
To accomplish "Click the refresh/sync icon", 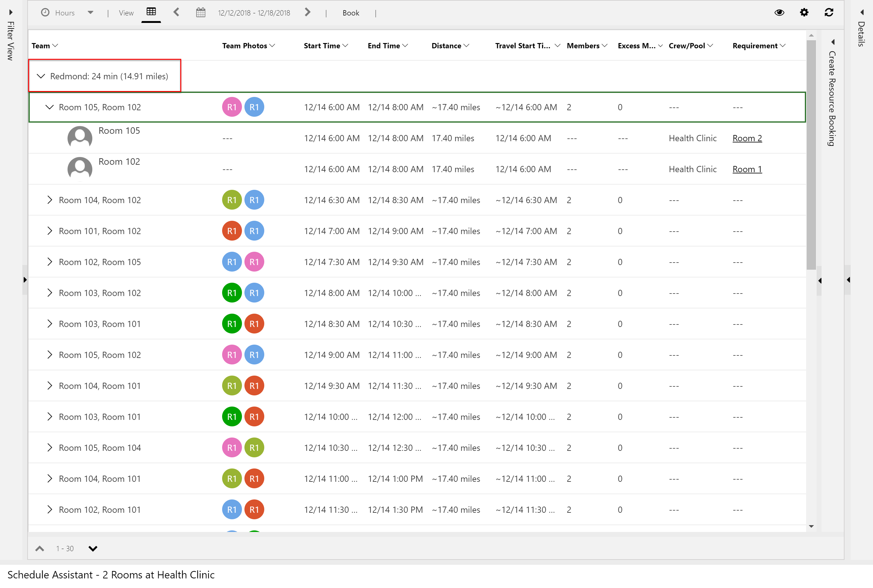I will [829, 13].
